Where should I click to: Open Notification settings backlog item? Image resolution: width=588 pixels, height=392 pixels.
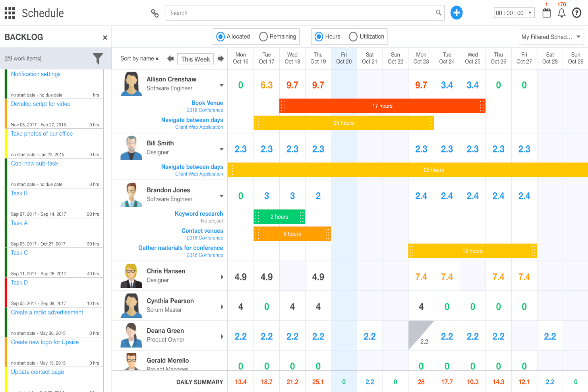point(36,74)
